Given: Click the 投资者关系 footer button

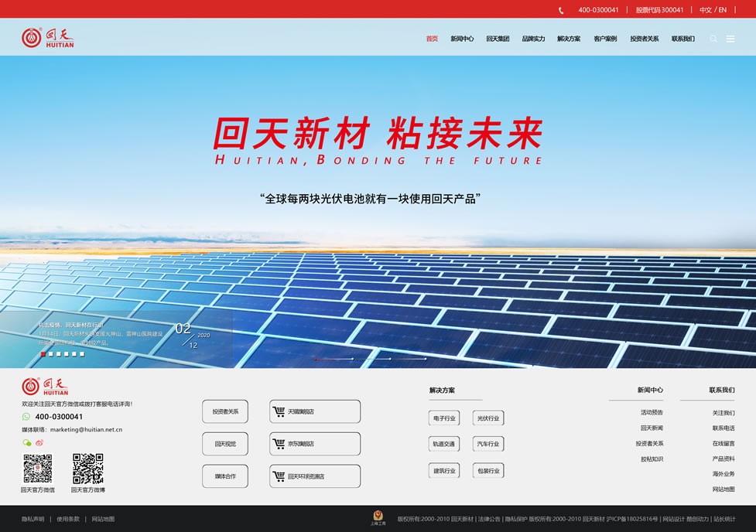Looking at the screenshot, I should pos(225,411).
